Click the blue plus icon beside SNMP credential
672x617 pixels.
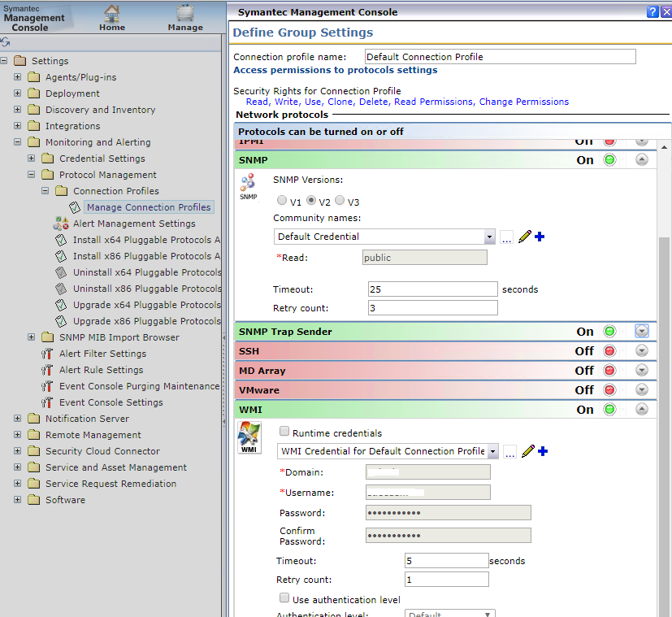tap(540, 237)
